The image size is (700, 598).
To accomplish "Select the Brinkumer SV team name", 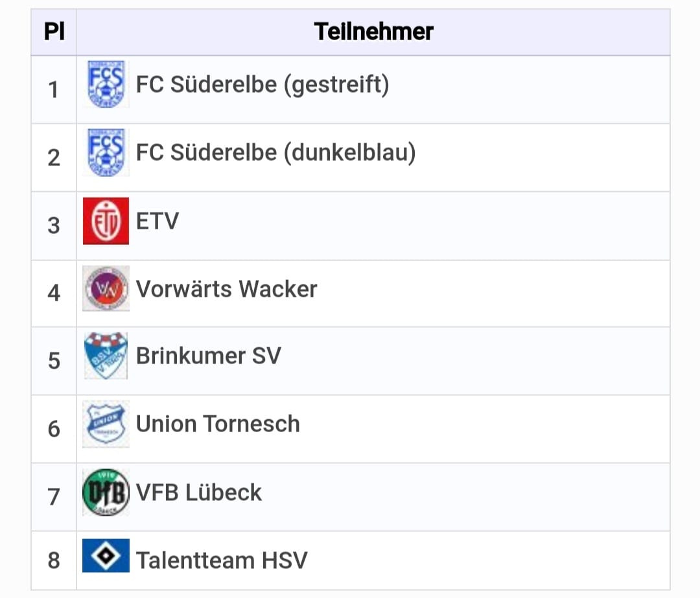I will 209,356.
